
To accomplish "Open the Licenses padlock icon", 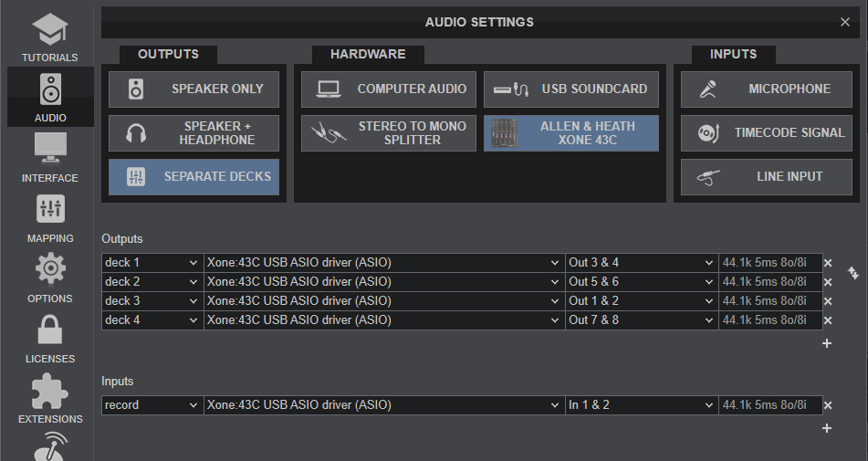I will pos(50,338).
